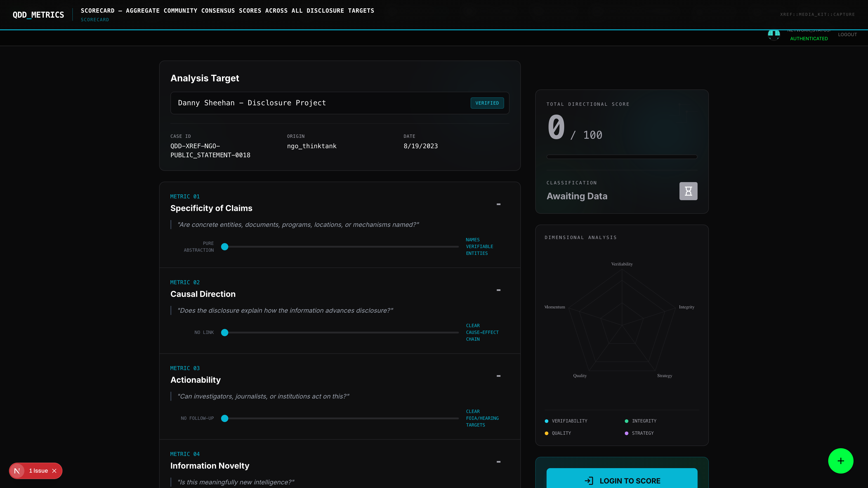Collapse the Information Novelty metric
Screen dimensions: 868x488
coord(498,462)
